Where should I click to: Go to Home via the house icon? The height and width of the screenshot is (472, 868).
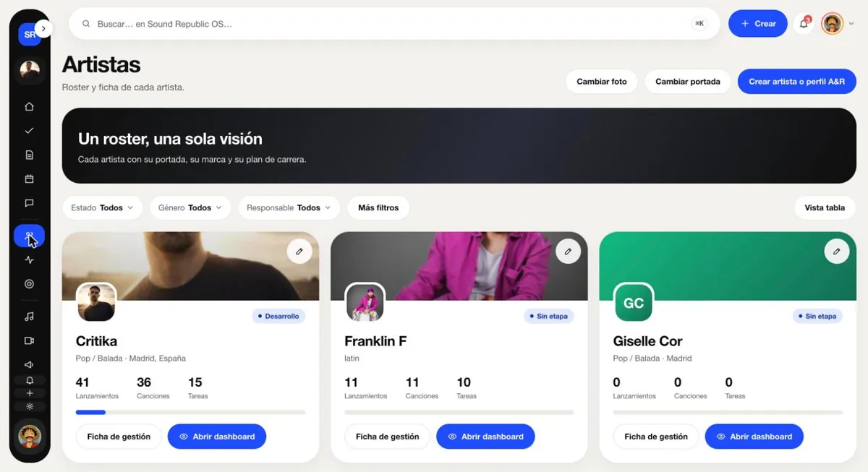pos(29,107)
